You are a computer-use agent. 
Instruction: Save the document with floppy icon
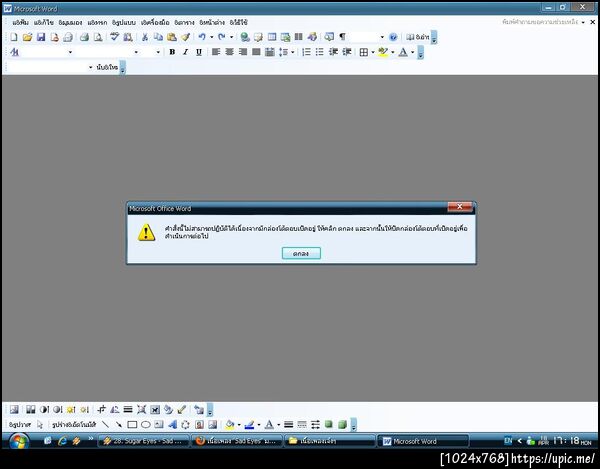coord(41,37)
